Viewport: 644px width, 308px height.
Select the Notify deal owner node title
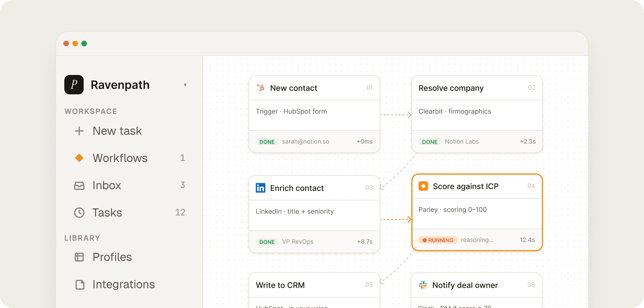(465, 285)
